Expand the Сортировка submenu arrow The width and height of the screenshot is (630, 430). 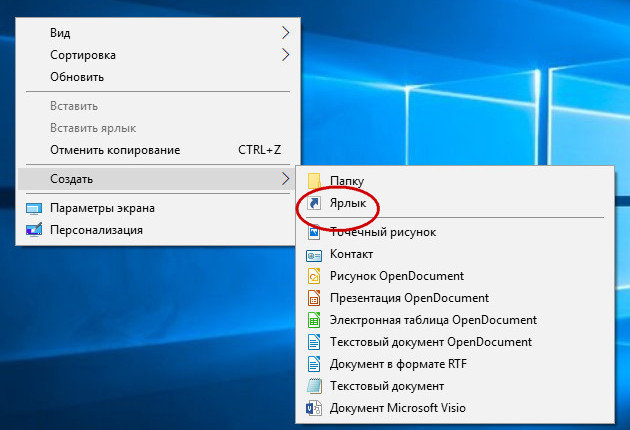click(285, 55)
